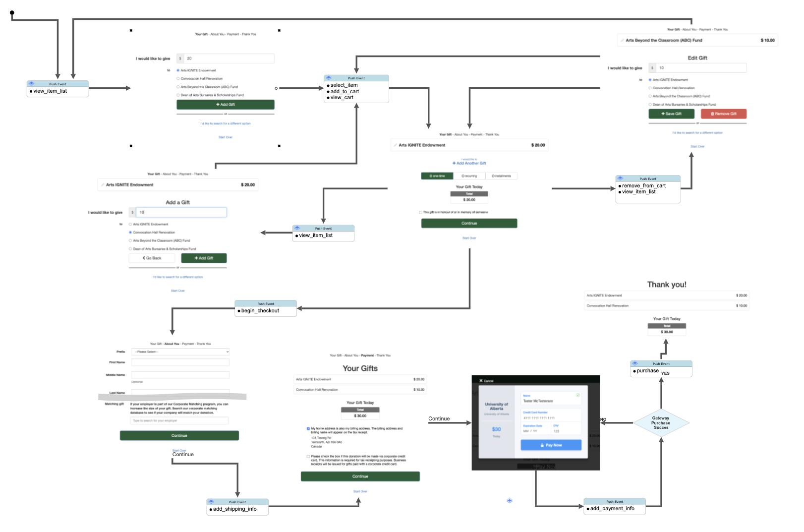Select Arts Beyond the Classroom radio in Add a Gift form
Viewport: 804px width, 532px height.
[x=130, y=240]
